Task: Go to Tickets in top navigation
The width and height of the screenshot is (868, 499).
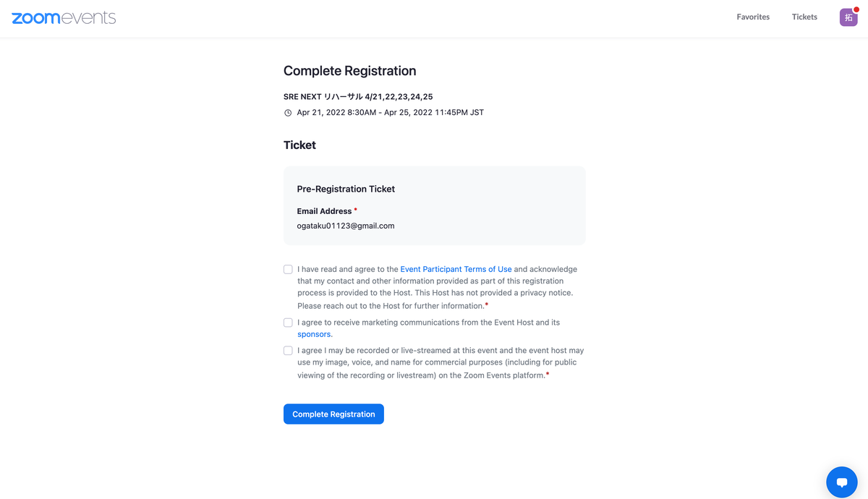Action: tap(804, 17)
